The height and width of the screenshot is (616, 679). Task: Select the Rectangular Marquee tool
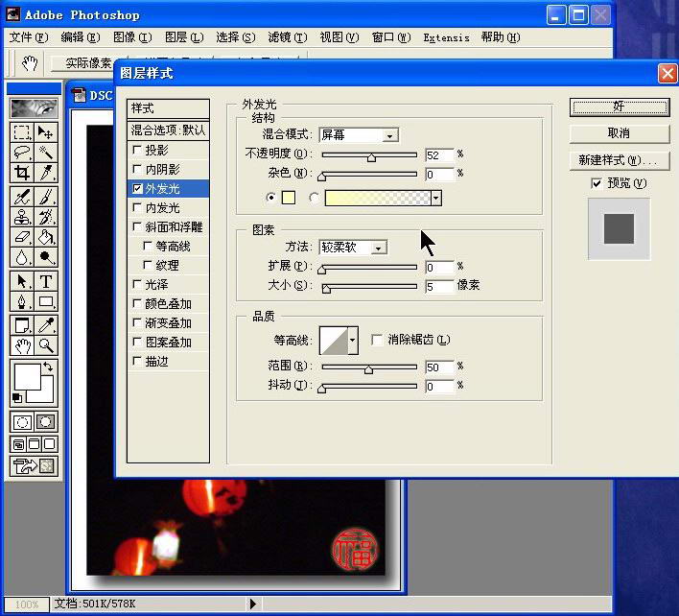[22, 132]
